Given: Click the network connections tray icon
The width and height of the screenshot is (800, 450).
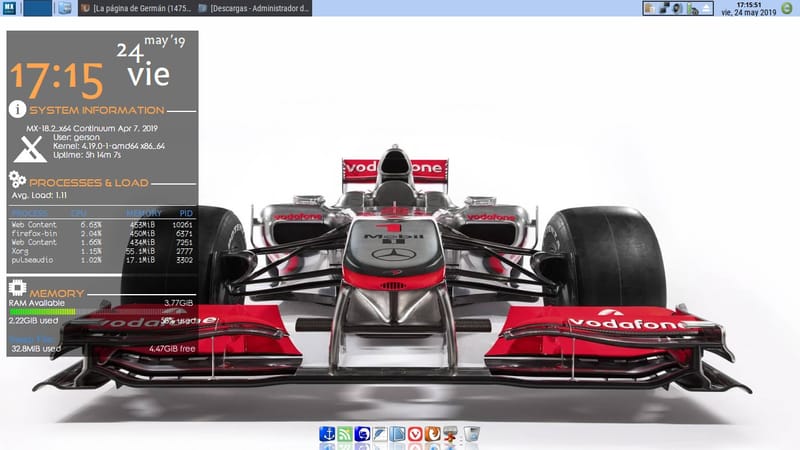Looking at the screenshot, I should coord(663,8).
